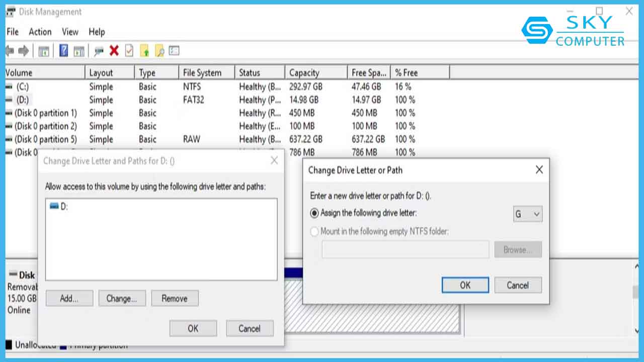Sort by the Capacity column header
The height and width of the screenshot is (362, 644).
316,73
